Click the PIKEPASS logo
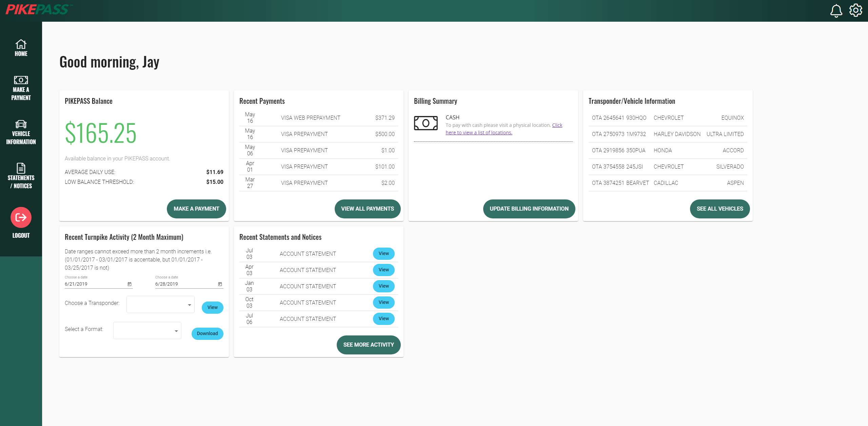868x426 pixels. tap(39, 9)
